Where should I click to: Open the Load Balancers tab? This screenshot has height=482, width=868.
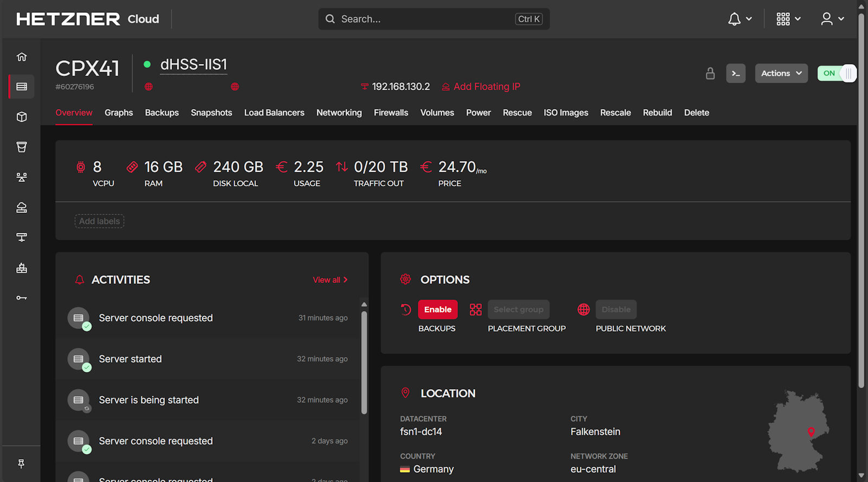274,112
